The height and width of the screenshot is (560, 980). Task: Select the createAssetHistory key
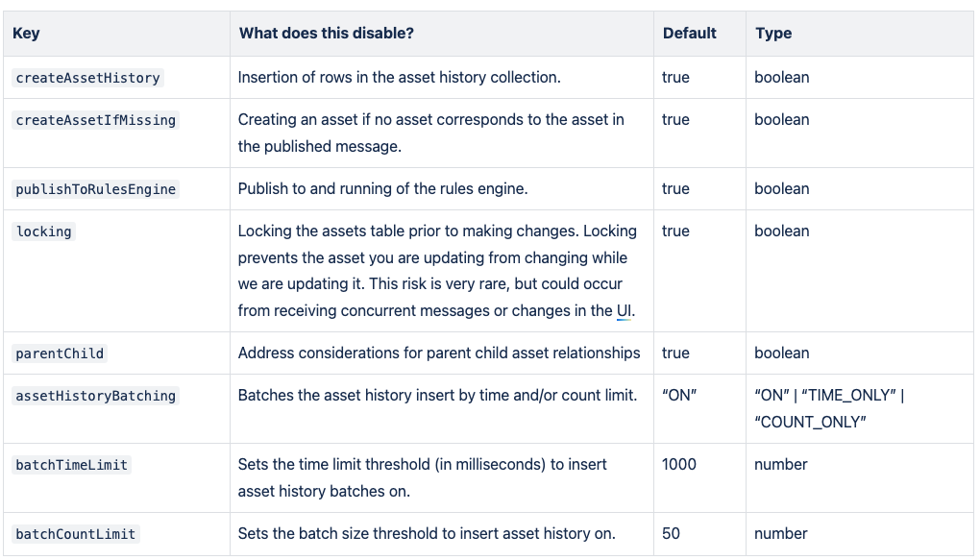(x=87, y=78)
